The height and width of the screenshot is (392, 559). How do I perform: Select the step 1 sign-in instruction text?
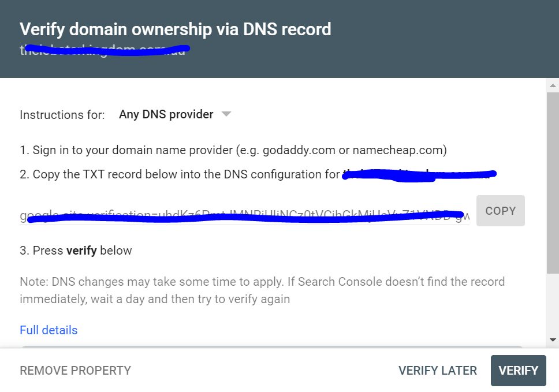pyautogui.click(x=233, y=151)
